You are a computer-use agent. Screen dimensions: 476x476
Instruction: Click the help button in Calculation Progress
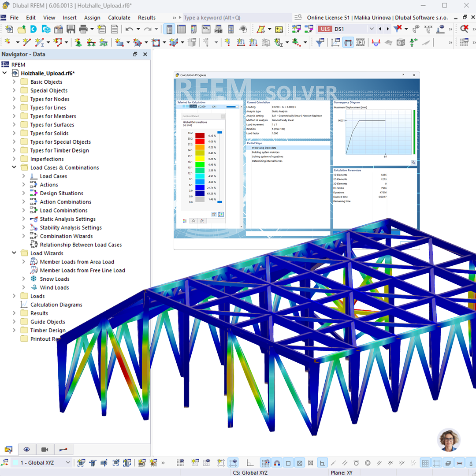[x=403, y=75]
